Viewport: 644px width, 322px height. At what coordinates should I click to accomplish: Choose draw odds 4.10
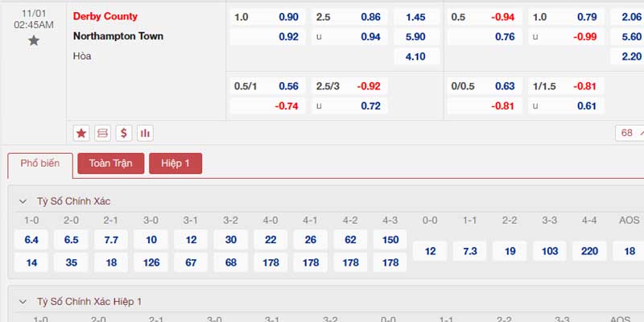(x=416, y=56)
